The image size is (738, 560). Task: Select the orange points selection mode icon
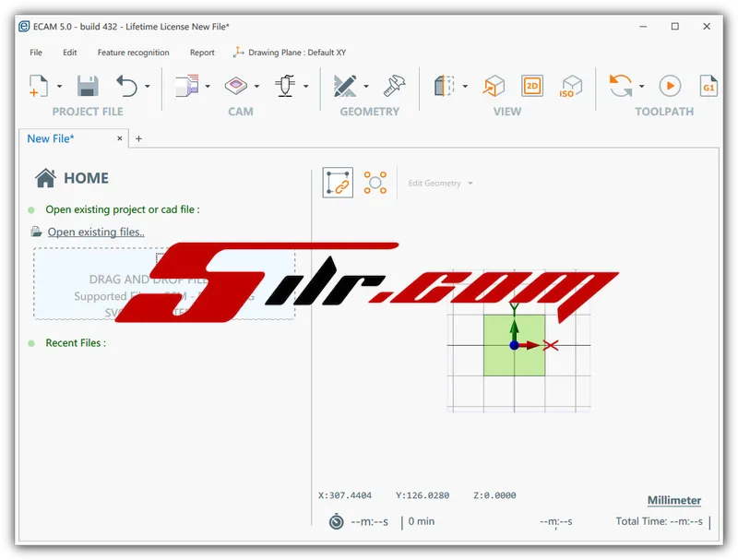pyautogui.click(x=375, y=183)
